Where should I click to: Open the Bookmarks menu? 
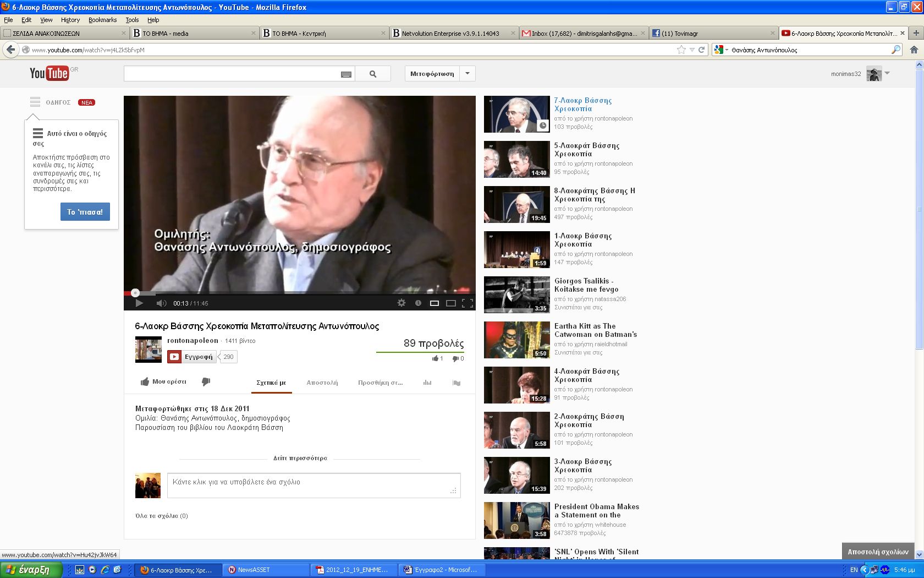102,20
